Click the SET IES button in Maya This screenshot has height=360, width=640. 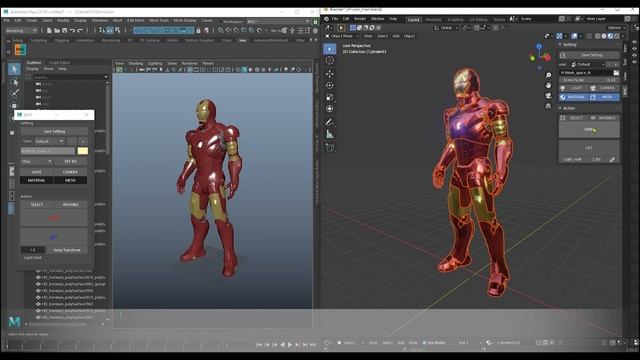pos(70,162)
